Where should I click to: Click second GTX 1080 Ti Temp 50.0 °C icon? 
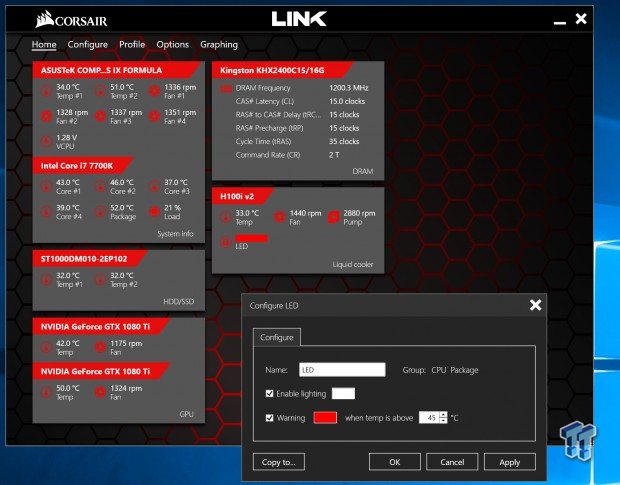click(46, 392)
